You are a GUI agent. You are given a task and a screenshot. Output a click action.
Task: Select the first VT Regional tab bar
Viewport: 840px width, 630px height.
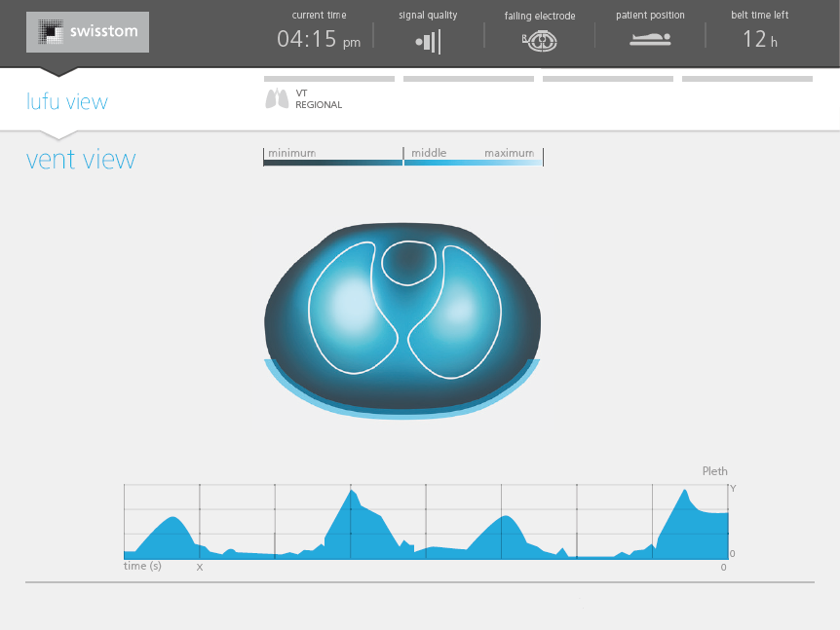pos(328,79)
